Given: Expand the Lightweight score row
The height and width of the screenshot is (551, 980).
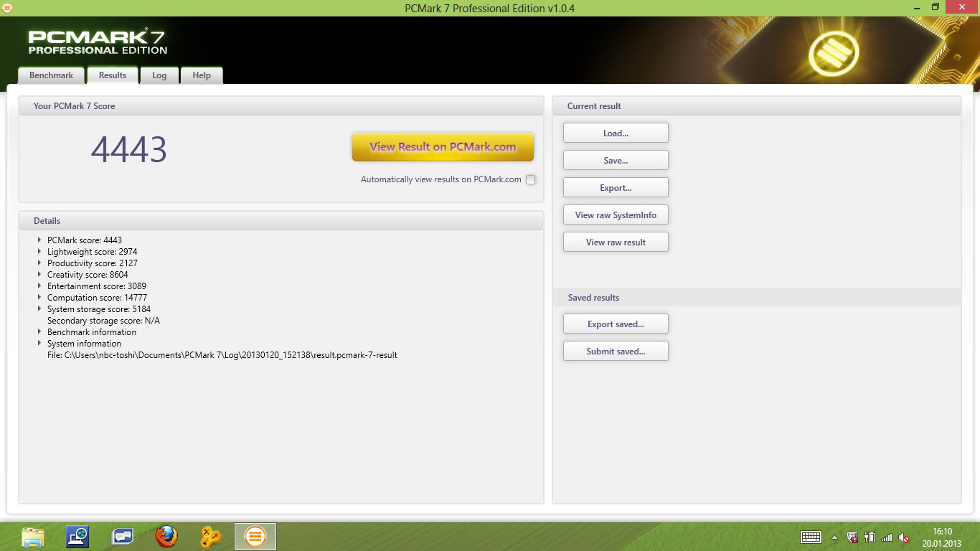Looking at the screenshot, I should (x=39, y=251).
